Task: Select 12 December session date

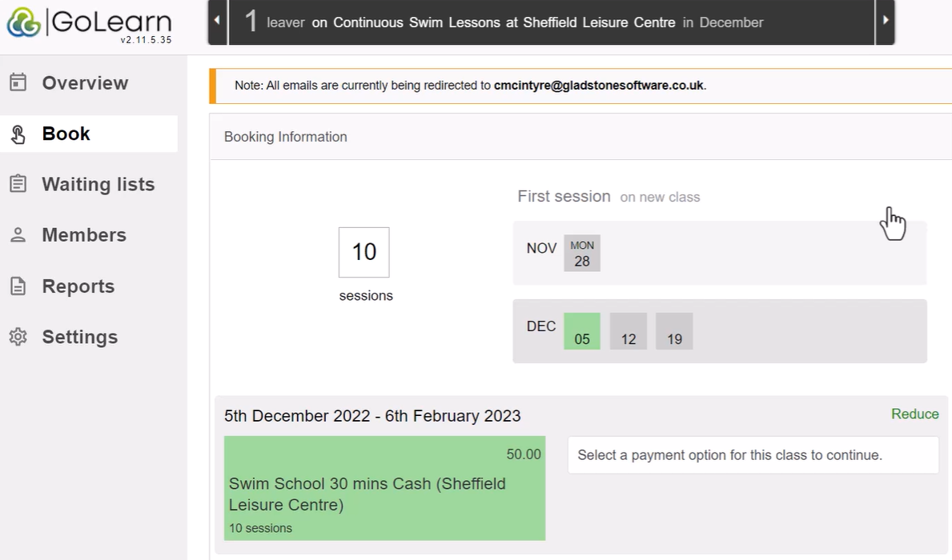Action: (x=629, y=331)
